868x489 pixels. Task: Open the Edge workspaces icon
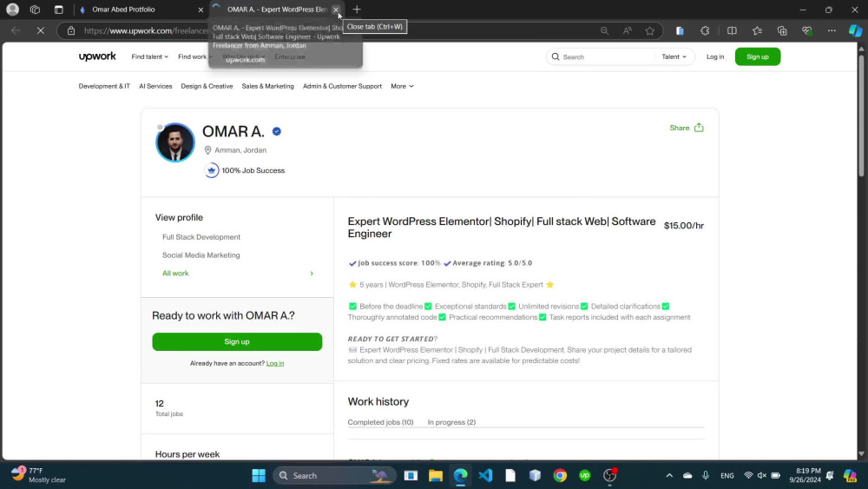35,10
